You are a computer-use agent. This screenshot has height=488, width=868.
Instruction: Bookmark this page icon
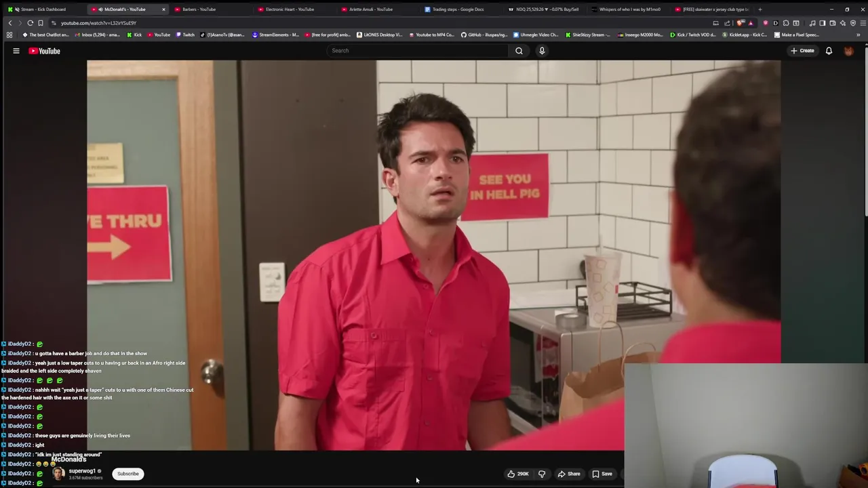coord(40,23)
